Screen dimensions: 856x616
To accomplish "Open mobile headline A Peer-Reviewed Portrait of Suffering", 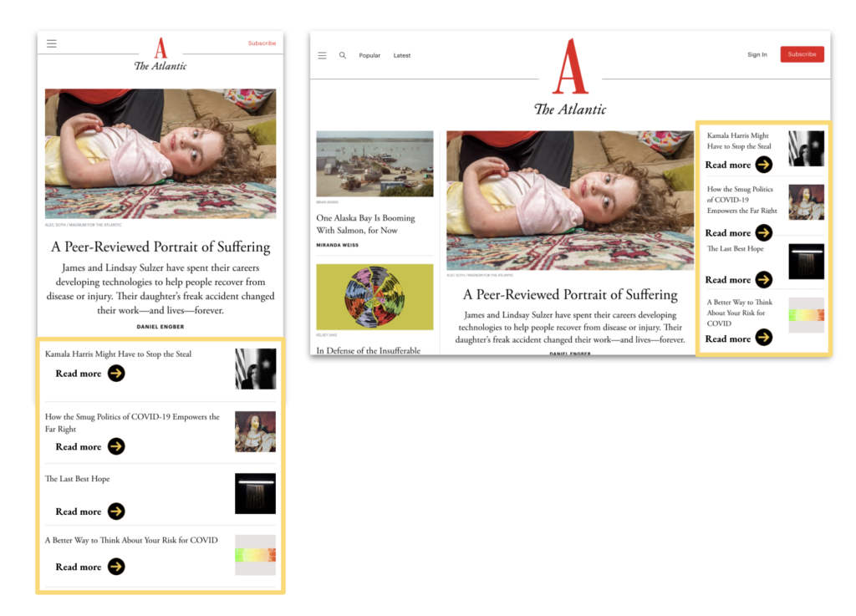I will [160, 247].
